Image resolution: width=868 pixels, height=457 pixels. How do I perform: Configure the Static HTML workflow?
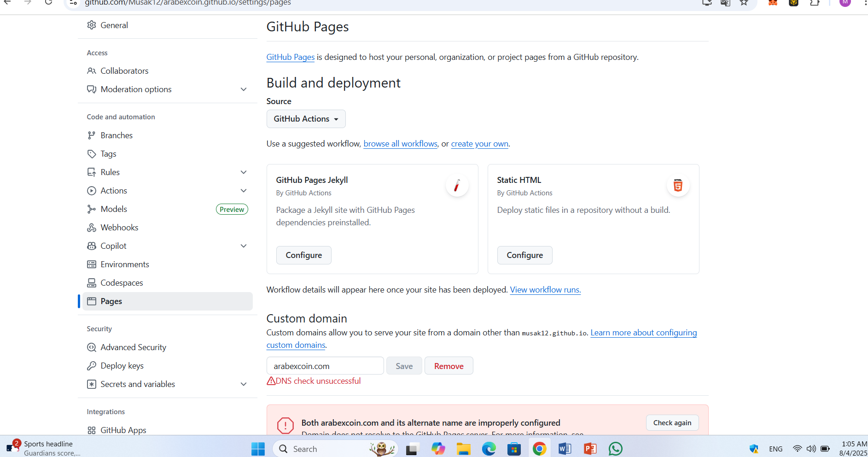point(524,255)
